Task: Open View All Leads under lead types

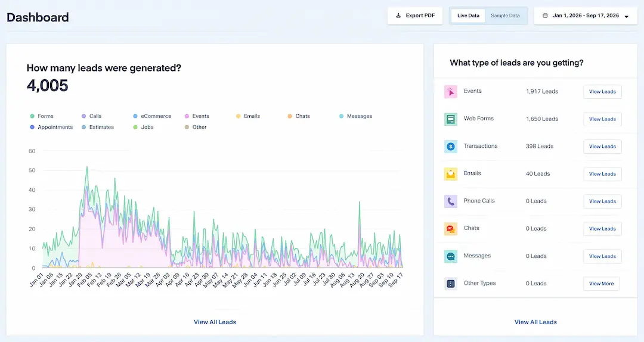Action: tap(535, 322)
